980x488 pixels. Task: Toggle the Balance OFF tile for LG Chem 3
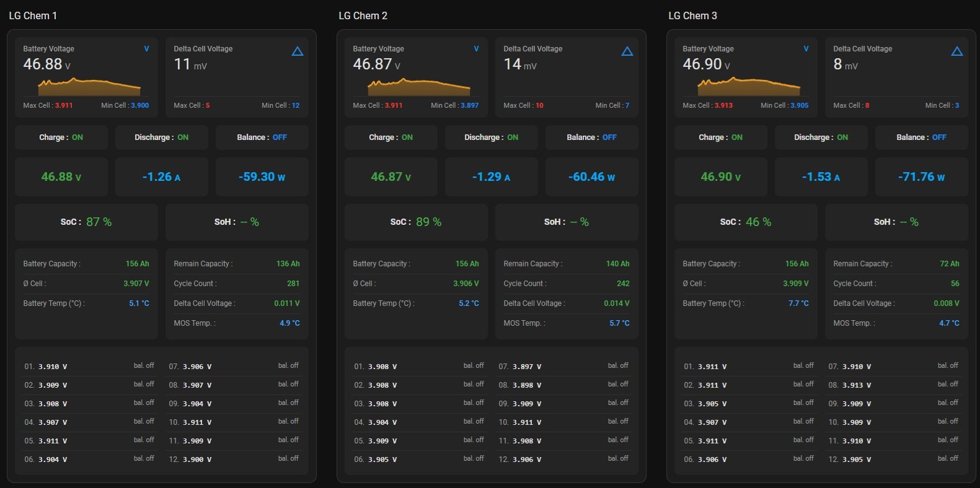[921, 137]
